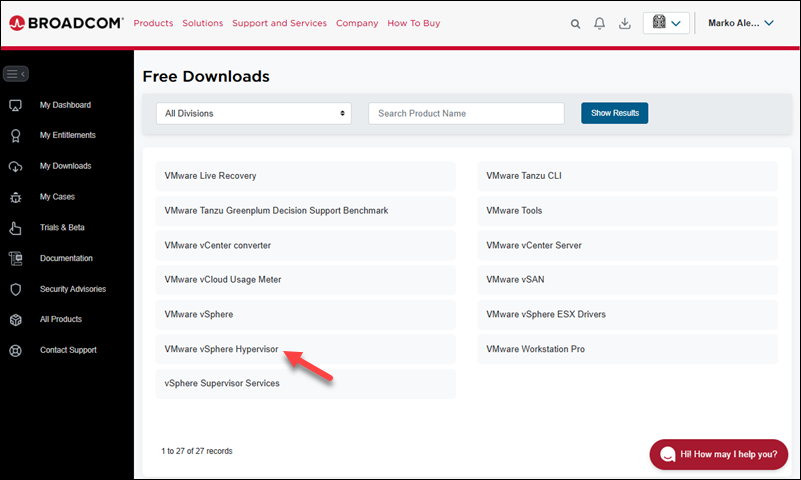Screen dimensions: 801x480
Task: Click the Contact Support lifebuoy icon
Action: coord(15,351)
